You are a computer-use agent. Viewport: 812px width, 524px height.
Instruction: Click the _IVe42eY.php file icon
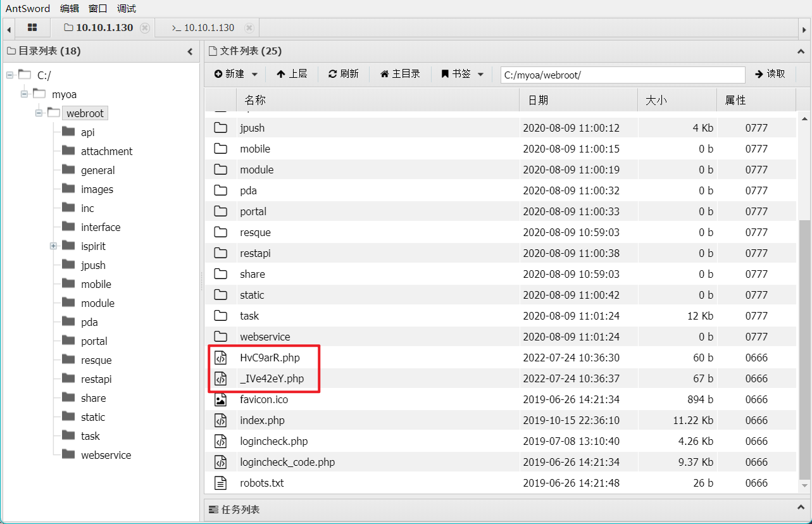pos(220,378)
